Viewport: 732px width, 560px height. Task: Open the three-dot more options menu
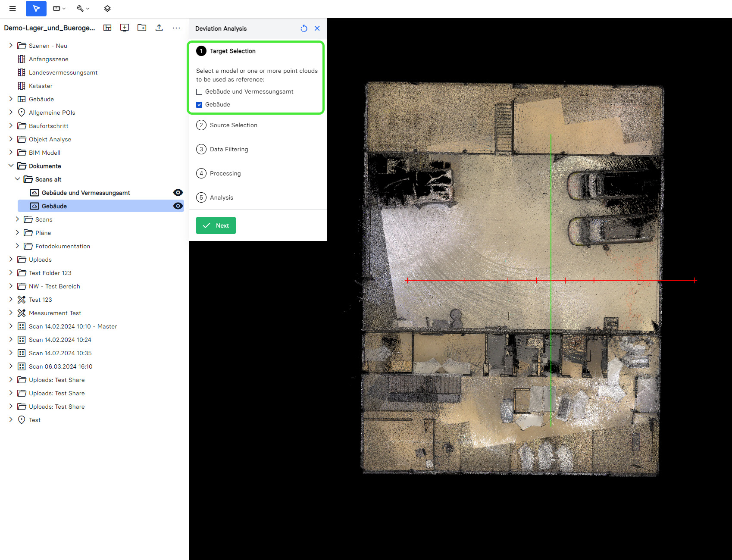(x=176, y=28)
